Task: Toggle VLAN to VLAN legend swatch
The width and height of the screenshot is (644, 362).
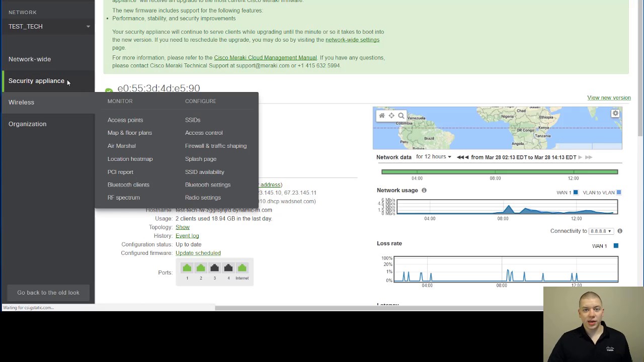Action: [x=619, y=193]
